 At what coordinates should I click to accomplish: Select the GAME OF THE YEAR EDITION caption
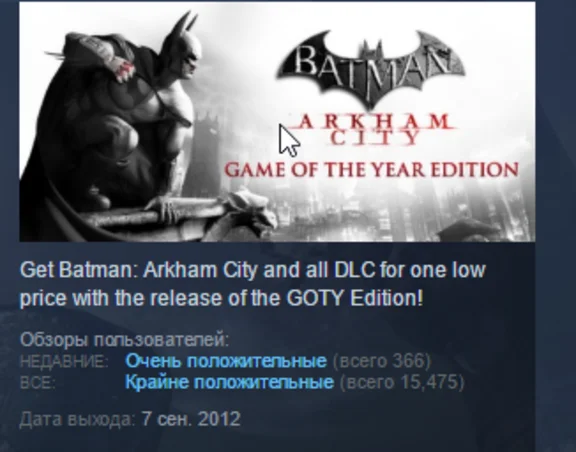tap(371, 170)
